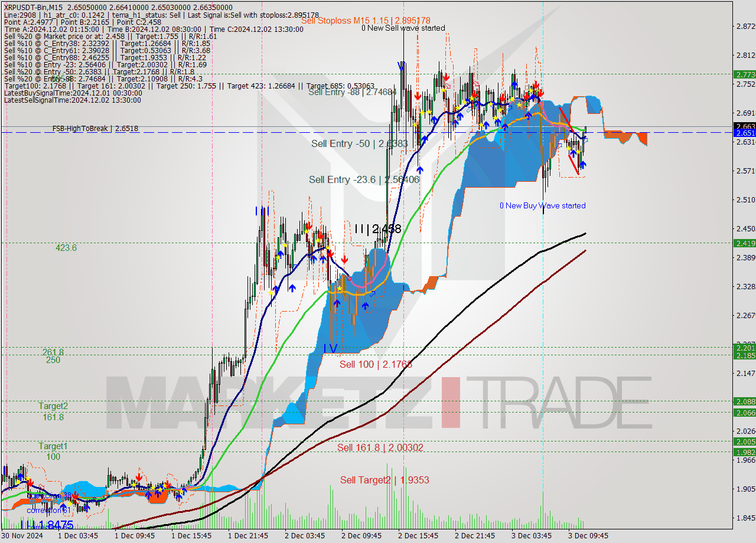Screen dimensions: 756x543
Task: Select the 1 Dec 21:45 time label
Action: 248,536
